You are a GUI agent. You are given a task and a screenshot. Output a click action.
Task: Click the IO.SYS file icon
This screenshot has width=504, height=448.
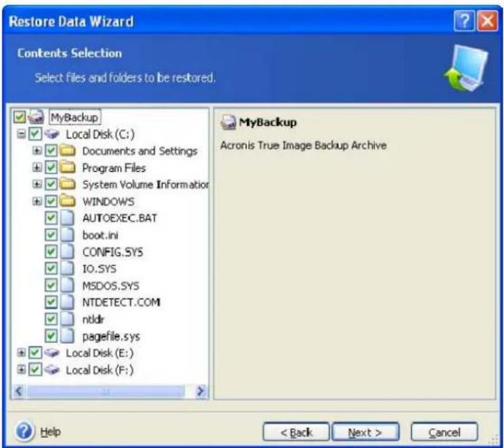(x=67, y=268)
